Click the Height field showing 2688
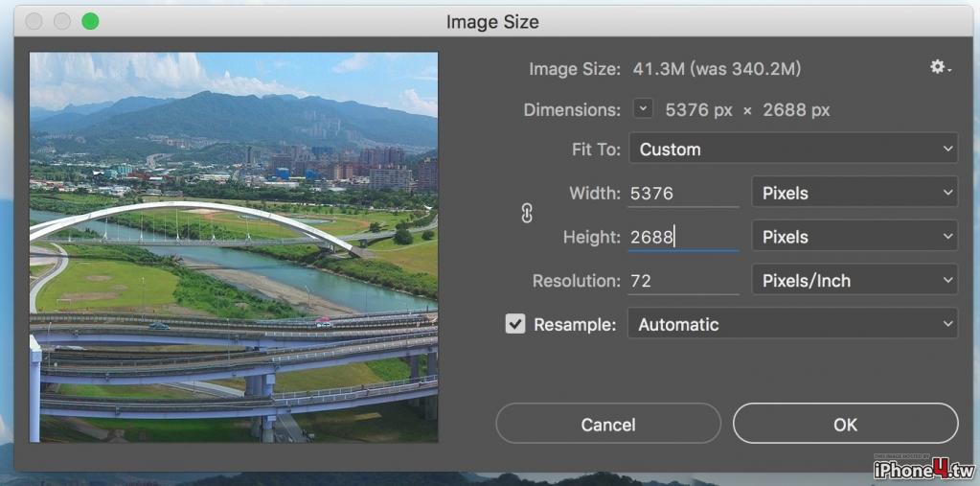The height and width of the screenshot is (486, 980). pos(683,237)
